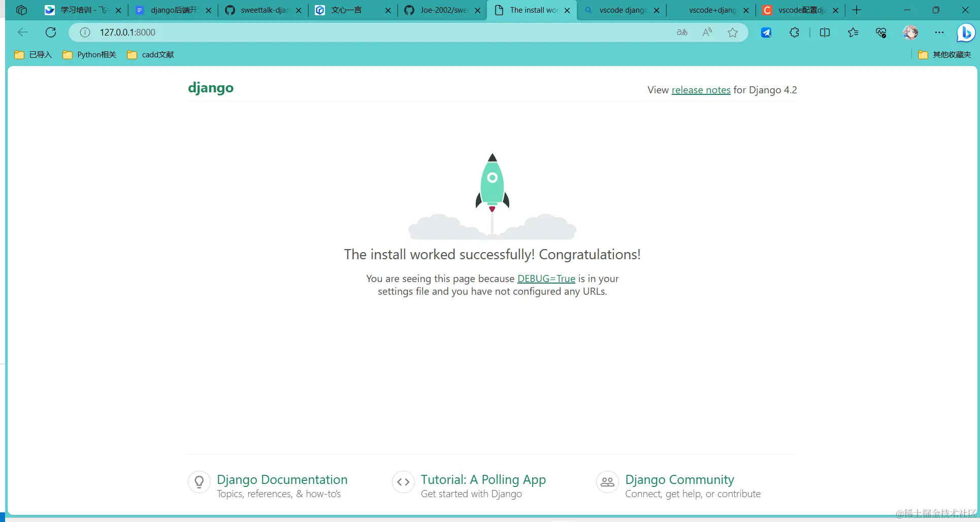The height and width of the screenshot is (522, 980).
Task: Go back with the browser back arrow
Action: coord(23,32)
